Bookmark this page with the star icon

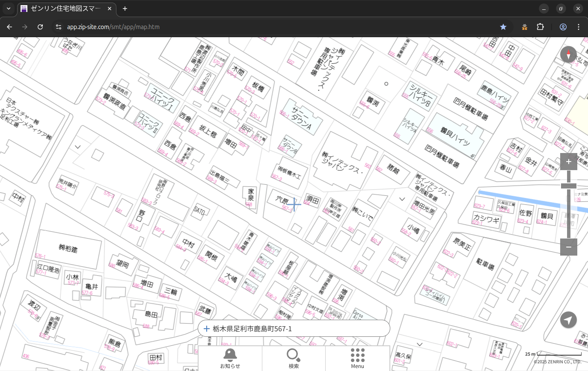point(503,27)
